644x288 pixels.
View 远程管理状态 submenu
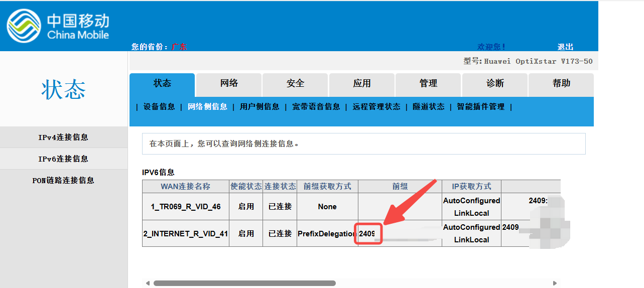click(x=376, y=107)
